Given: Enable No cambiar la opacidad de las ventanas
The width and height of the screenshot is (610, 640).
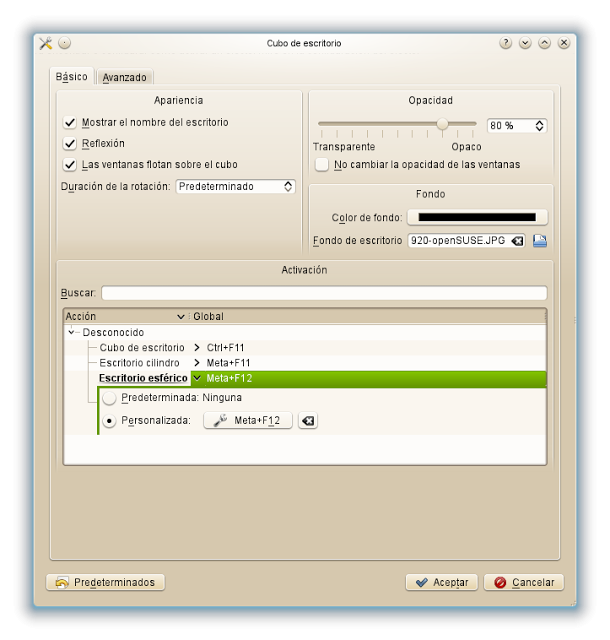Looking at the screenshot, I should pos(322,165).
